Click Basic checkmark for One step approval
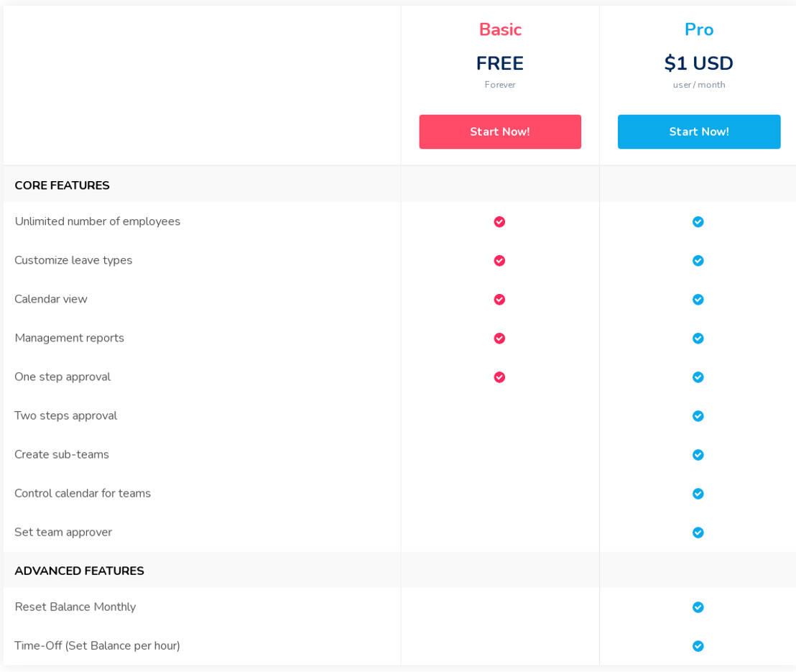The height and width of the screenshot is (672, 796). pos(499,377)
